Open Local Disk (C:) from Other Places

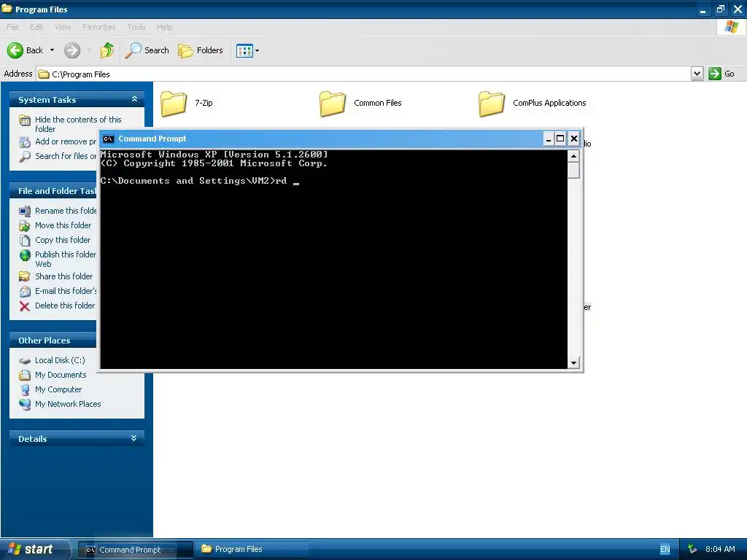[60, 360]
